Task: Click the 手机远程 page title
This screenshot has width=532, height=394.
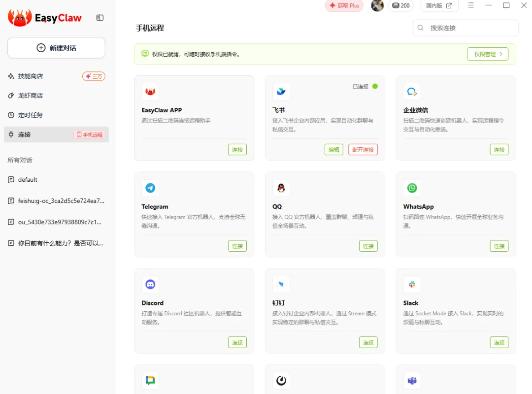Action: (x=150, y=28)
